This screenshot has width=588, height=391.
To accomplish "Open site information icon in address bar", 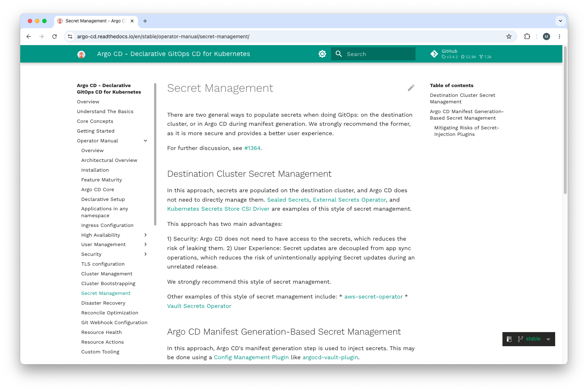I will click(70, 36).
